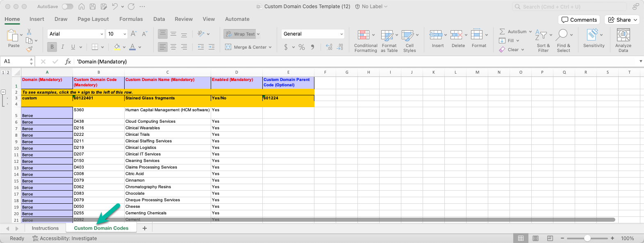
Task: Click the Search field in title bar
Action: [569, 7]
